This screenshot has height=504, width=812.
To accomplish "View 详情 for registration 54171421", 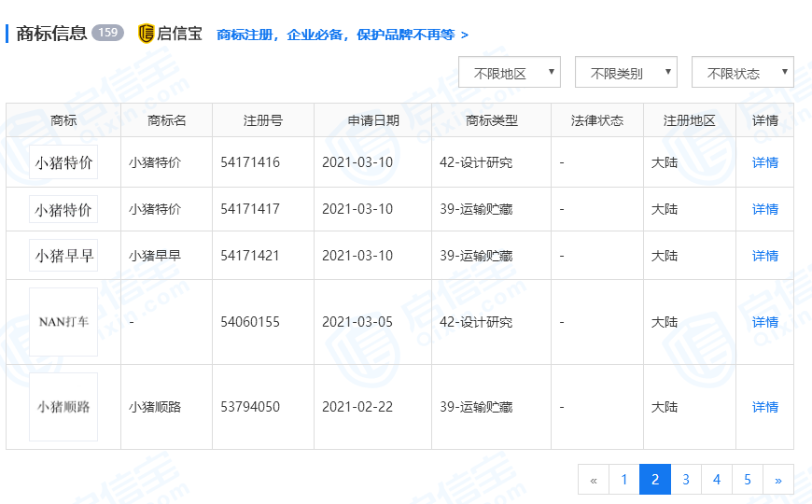I will (x=765, y=256).
